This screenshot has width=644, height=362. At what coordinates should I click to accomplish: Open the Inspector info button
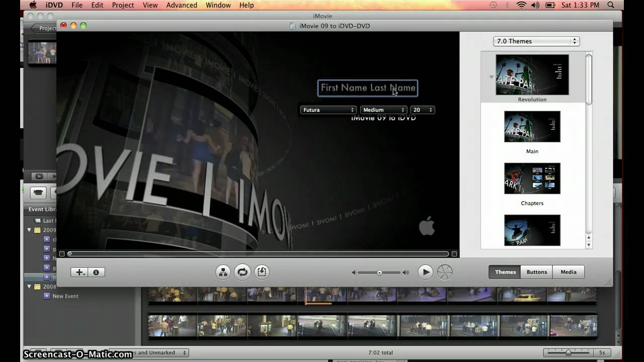click(96, 272)
